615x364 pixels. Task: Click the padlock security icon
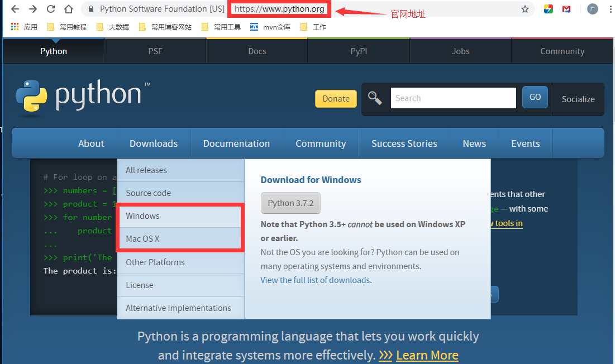pos(91,9)
